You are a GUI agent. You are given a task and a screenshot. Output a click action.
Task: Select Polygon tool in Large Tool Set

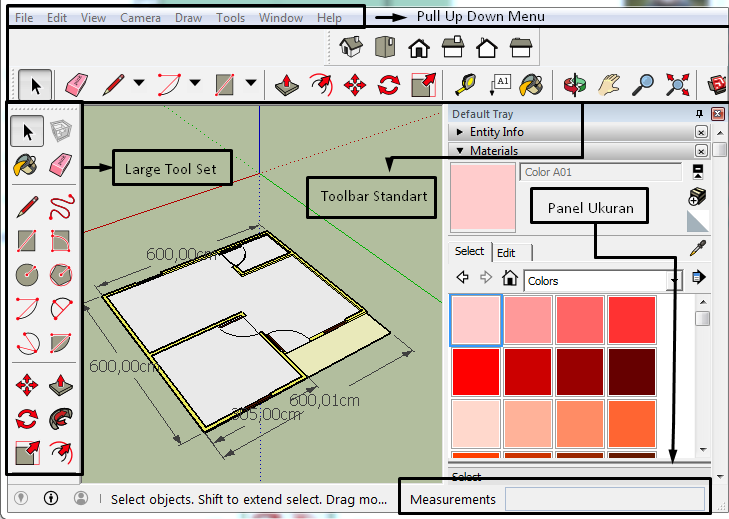click(61, 275)
